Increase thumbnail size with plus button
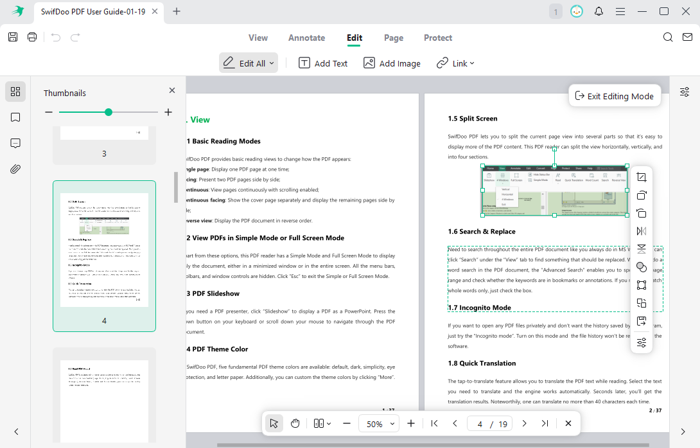 point(168,112)
